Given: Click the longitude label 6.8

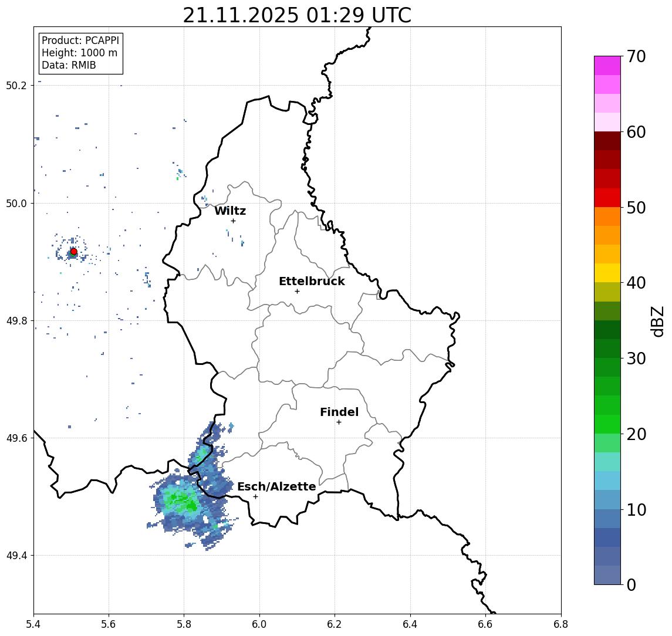Looking at the screenshot, I should pos(560,624).
